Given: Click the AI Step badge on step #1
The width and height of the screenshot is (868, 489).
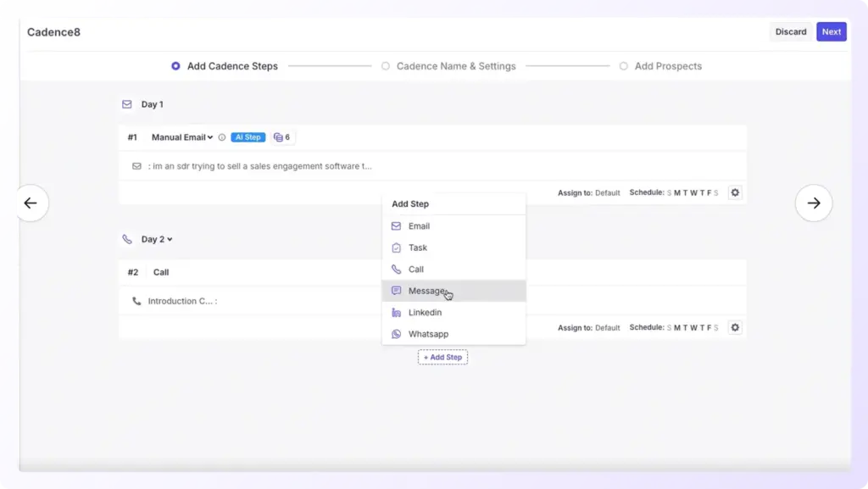Looking at the screenshot, I should pos(248,136).
